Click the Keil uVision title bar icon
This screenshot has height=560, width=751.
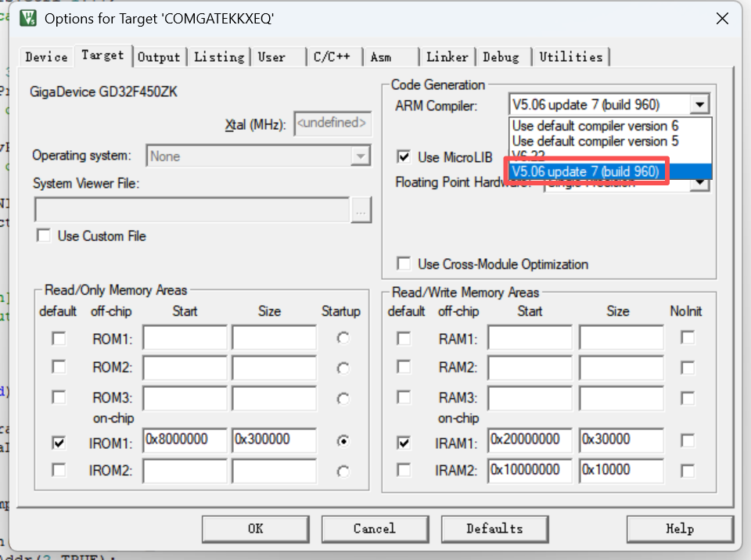click(x=28, y=18)
